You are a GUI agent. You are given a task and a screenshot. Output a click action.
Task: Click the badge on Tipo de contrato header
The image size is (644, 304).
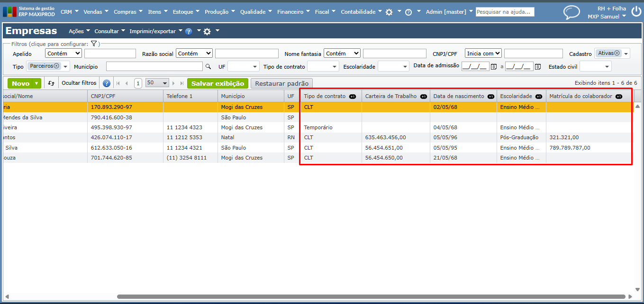click(352, 97)
